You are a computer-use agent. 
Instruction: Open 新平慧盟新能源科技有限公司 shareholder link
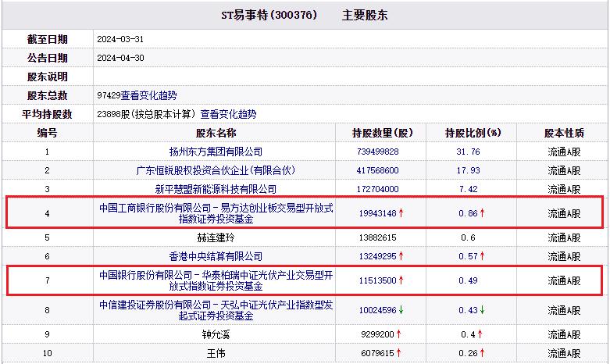point(216,189)
